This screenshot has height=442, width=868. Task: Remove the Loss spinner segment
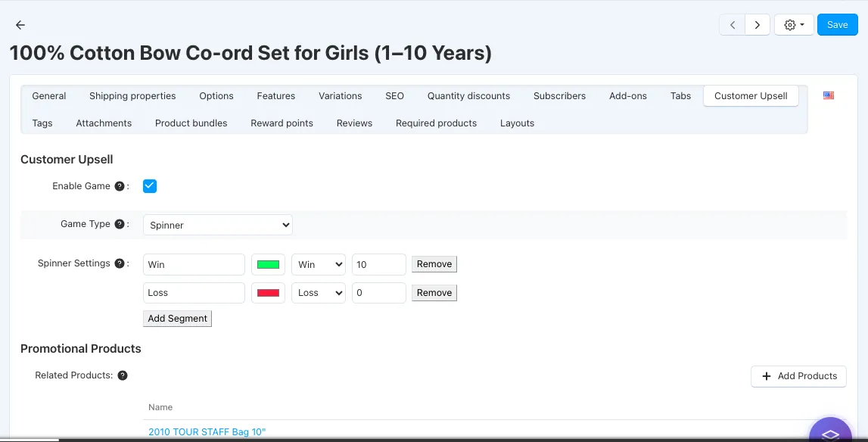434,293
